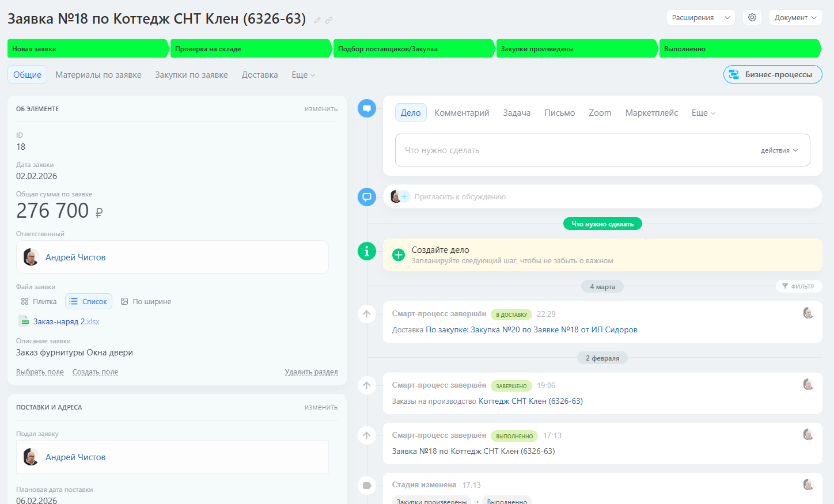Expand the Расширения dropdown arrow

pyautogui.click(x=727, y=17)
